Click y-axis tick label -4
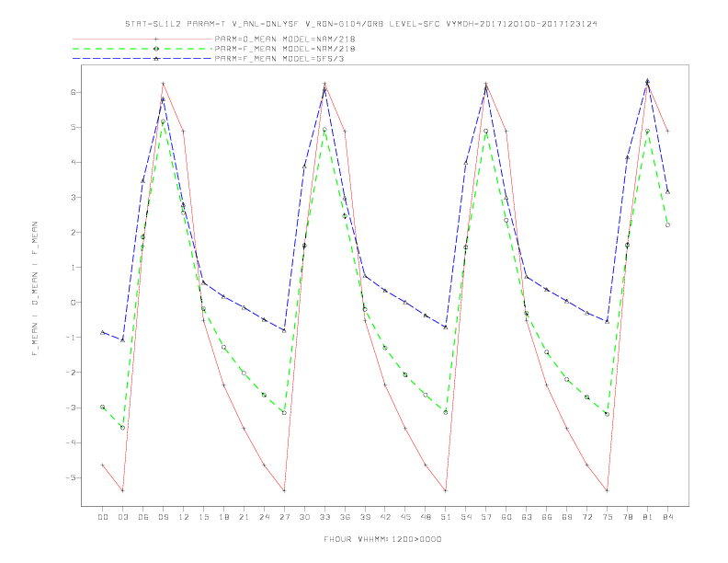This screenshot has height=563, width=728. pyautogui.click(x=71, y=442)
